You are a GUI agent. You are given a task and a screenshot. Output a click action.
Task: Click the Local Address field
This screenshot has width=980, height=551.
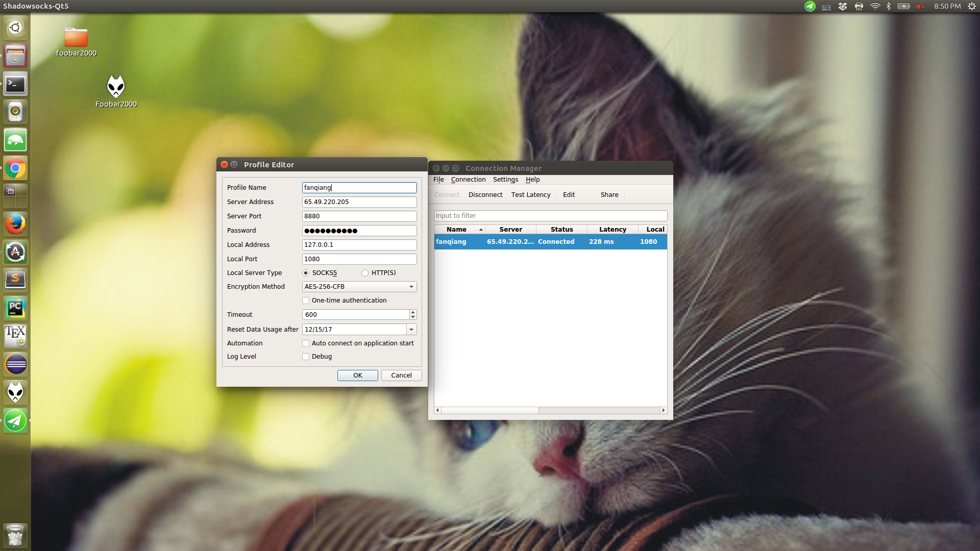point(359,245)
